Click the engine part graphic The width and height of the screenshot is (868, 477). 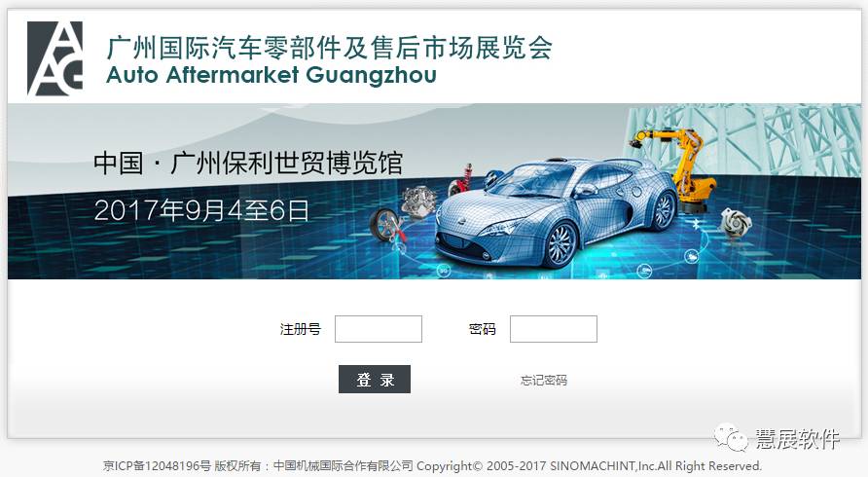418,202
